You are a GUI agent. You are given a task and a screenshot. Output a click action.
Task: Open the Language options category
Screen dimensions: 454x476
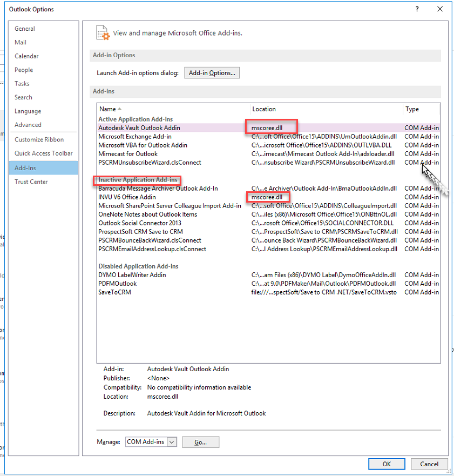pyautogui.click(x=28, y=111)
